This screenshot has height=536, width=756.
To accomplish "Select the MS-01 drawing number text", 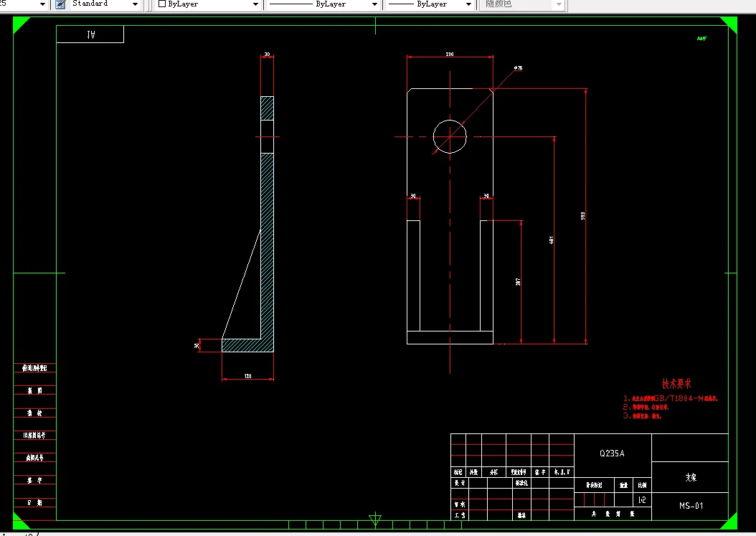I will coord(691,506).
